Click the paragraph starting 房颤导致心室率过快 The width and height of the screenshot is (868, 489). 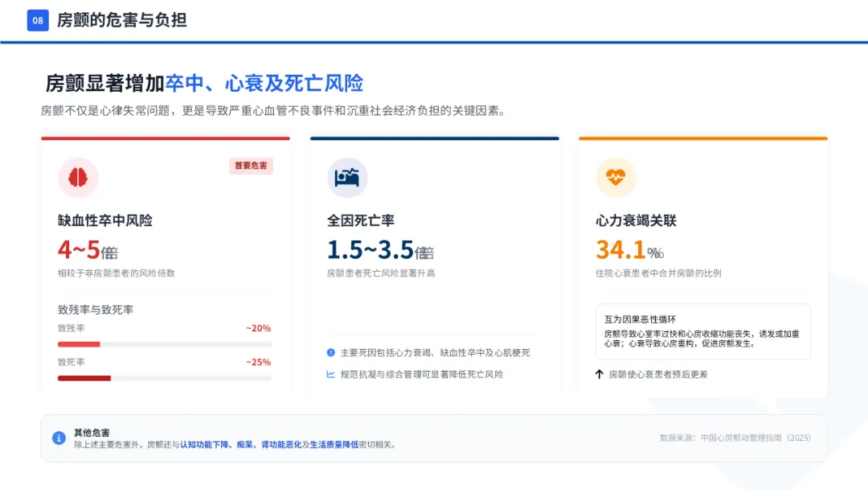(x=702, y=339)
